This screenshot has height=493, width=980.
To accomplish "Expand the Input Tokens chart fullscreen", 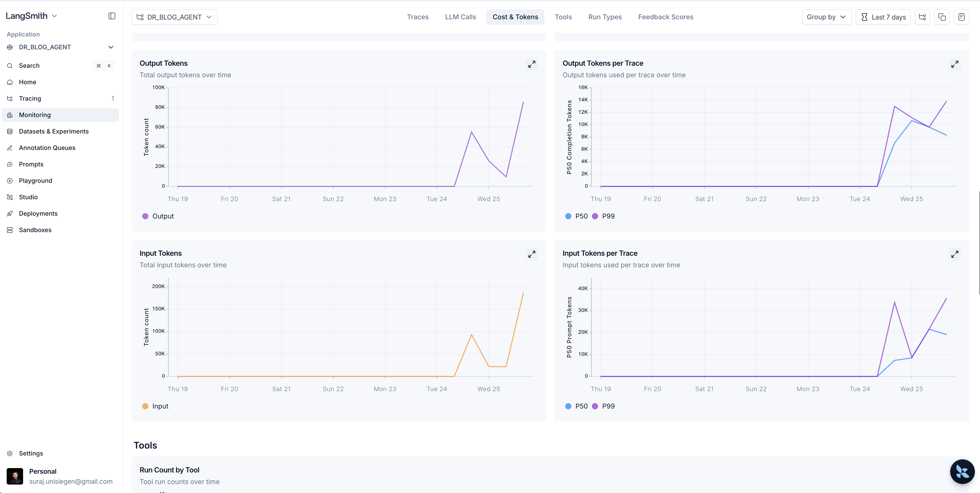I will click(532, 254).
